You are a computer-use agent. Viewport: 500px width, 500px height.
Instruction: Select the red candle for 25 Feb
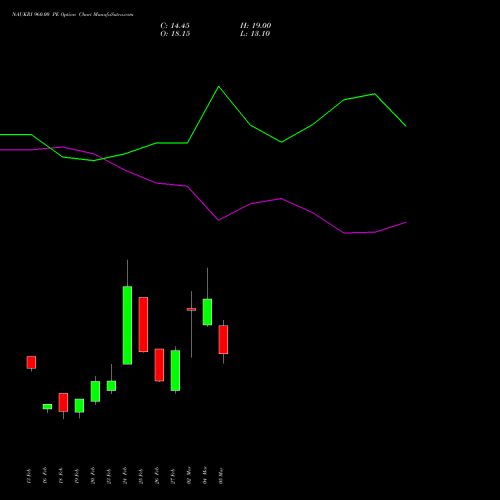tap(143, 324)
